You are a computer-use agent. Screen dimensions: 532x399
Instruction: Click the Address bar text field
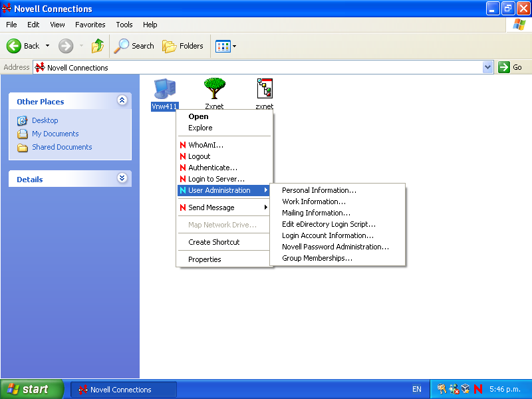(x=263, y=67)
